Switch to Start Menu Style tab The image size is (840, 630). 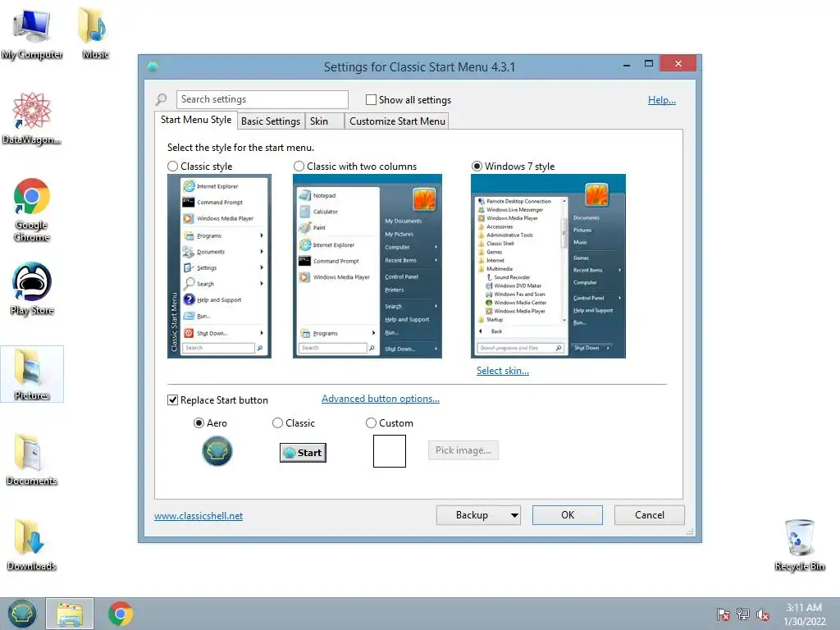pyautogui.click(x=196, y=120)
